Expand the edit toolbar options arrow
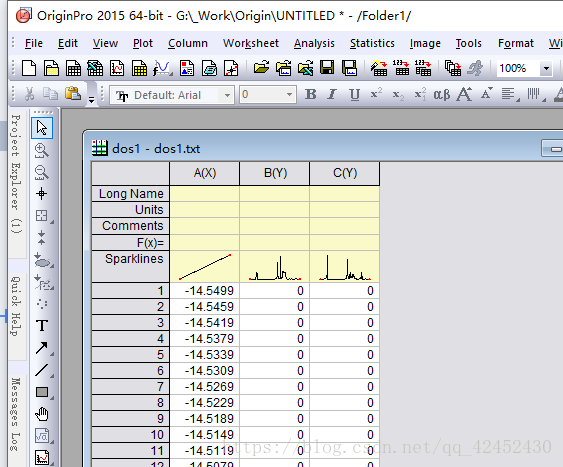 coord(92,99)
